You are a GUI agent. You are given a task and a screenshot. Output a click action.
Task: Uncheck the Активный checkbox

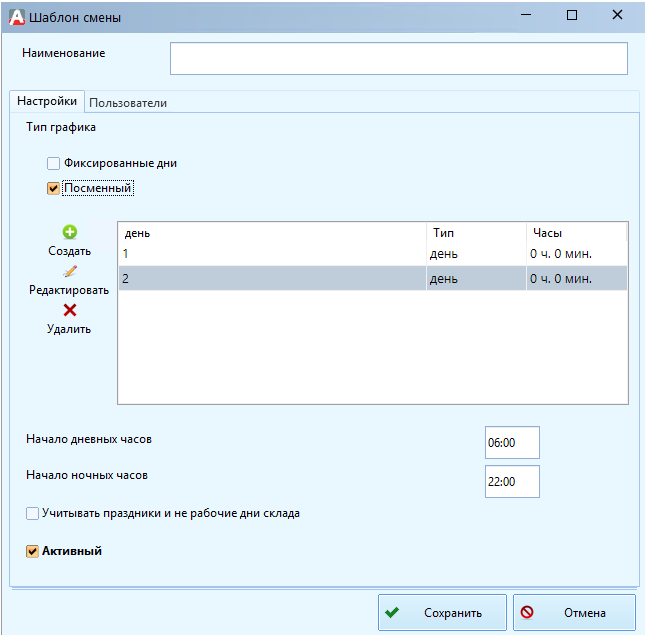pyautogui.click(x=33, y=550)
